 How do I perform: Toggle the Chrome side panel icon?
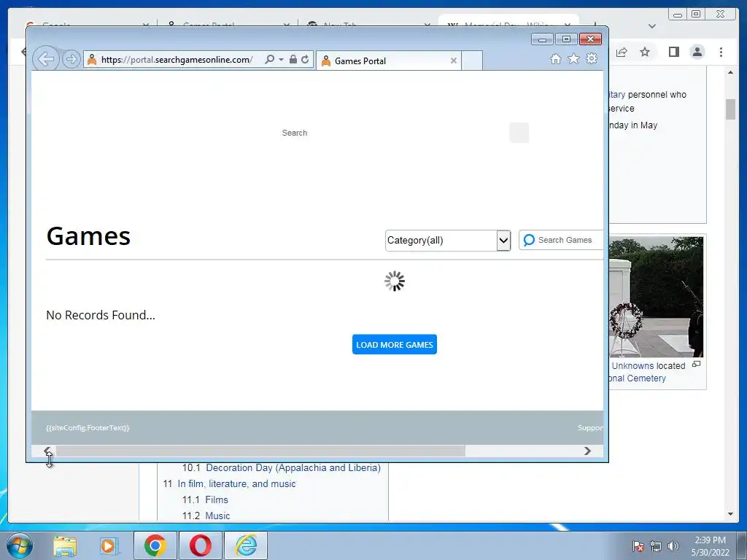pos(673,52)
